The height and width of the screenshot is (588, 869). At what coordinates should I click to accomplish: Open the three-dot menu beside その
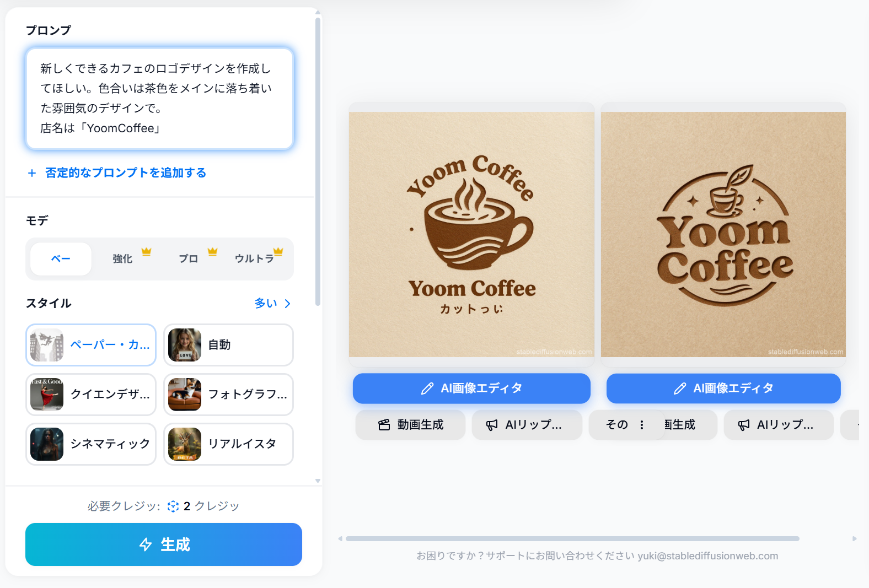[x=642, y=425]
